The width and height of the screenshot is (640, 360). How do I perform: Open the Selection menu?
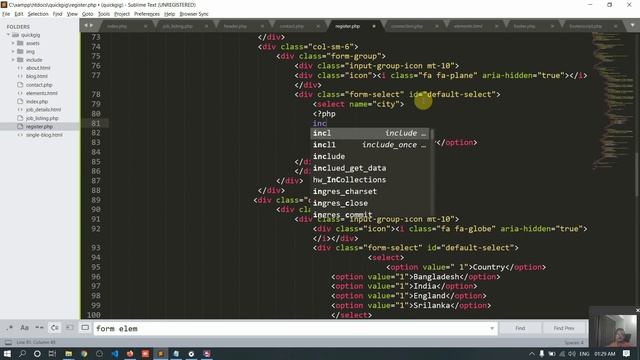click(38, 14)
